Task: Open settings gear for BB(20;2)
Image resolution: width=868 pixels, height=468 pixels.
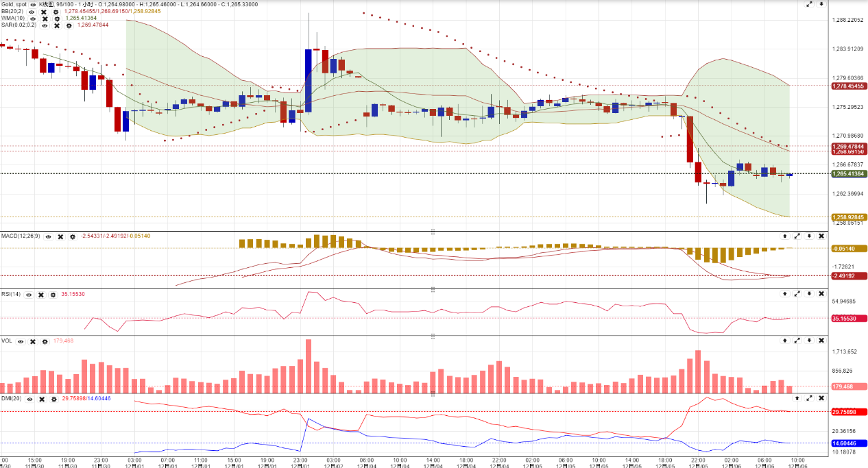Action: point(56,12)
